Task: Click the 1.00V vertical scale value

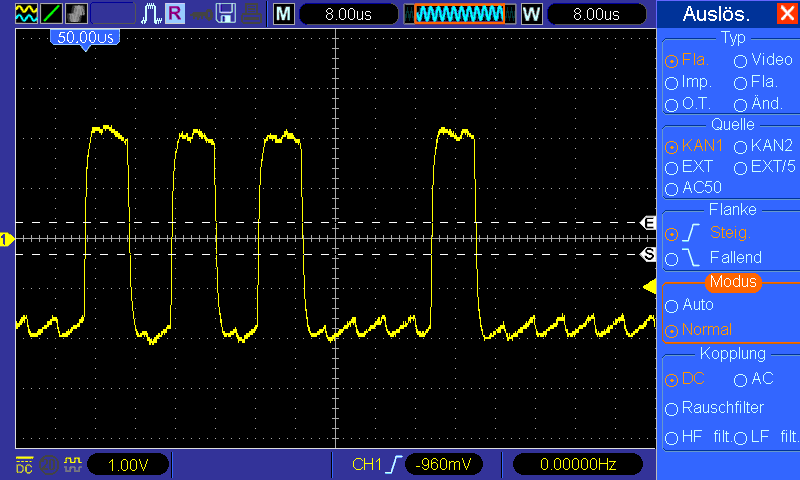Action: coord(128,465)
